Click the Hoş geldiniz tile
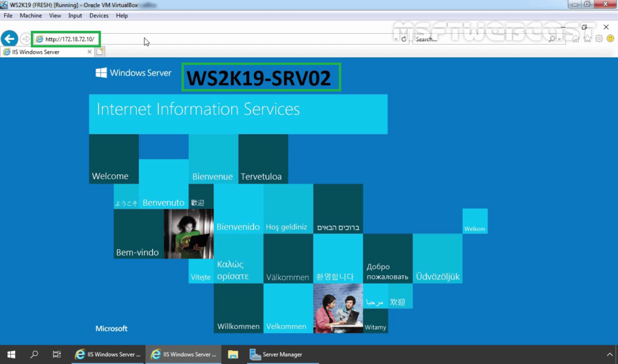Image resolution: width=618 pixels, height=364 pixels. coord(288,209)
